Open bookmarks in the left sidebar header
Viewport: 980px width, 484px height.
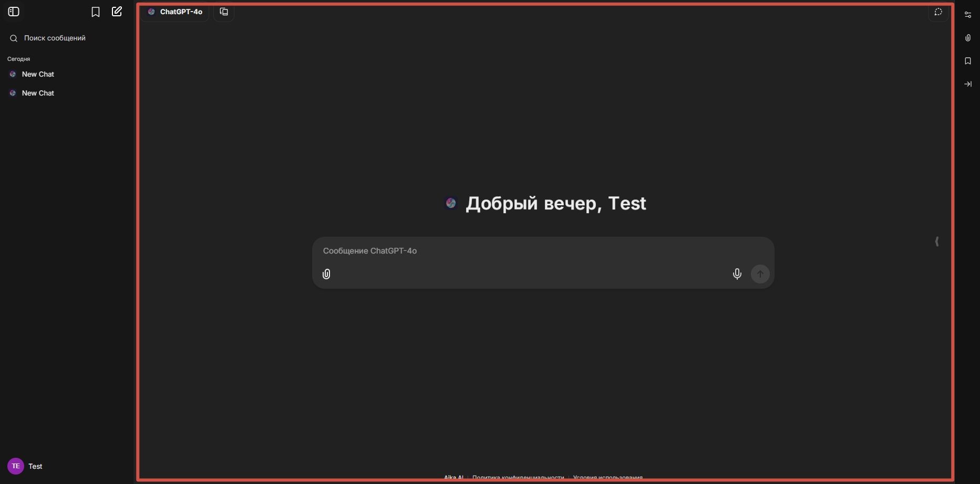tap(96, 12)
